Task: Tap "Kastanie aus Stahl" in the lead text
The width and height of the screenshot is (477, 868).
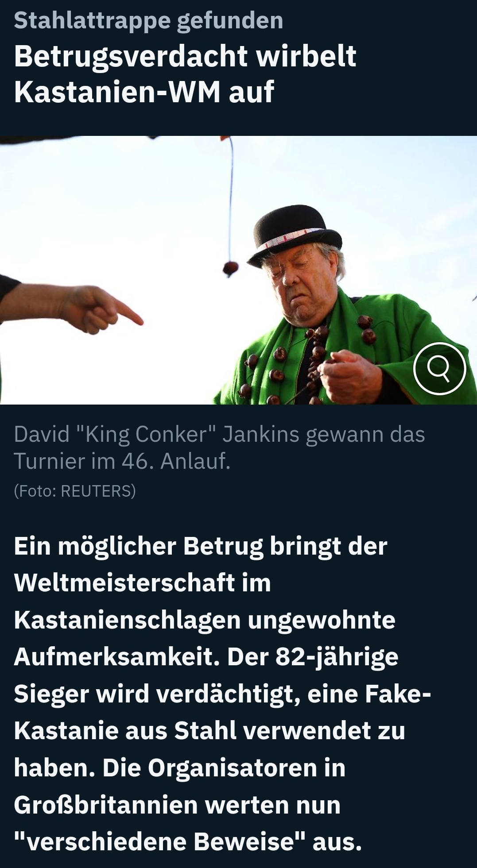Action: [x=126, y=730]
